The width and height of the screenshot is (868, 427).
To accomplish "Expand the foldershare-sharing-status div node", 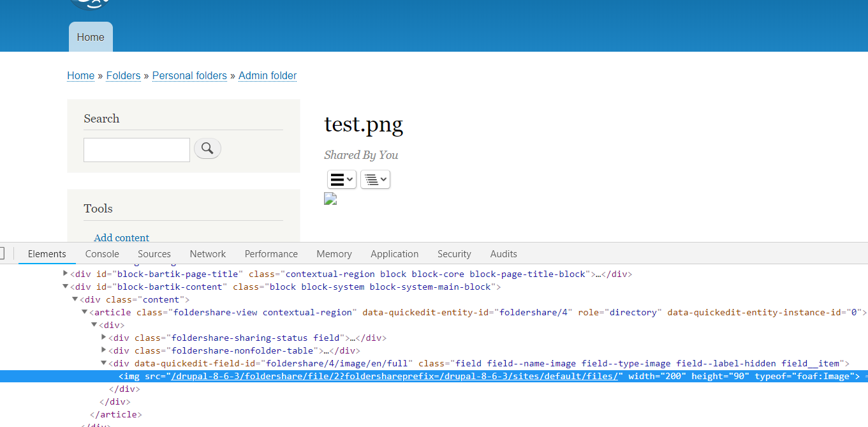I will point(103,338).
